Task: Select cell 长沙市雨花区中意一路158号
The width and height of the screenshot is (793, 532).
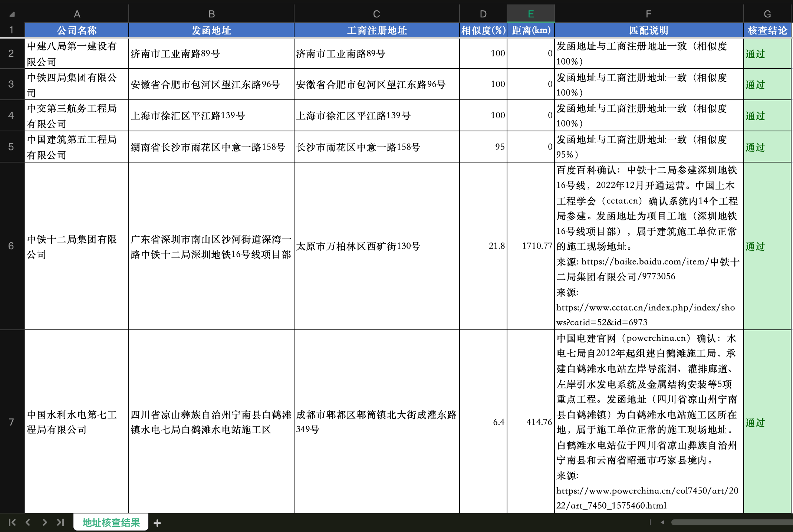Action: point(377,147)
